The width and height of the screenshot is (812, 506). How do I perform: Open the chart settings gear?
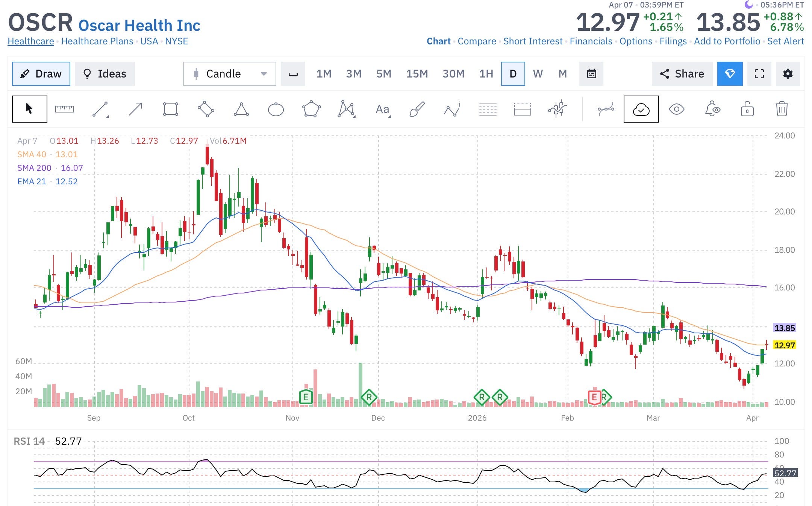tap(788, 74)
